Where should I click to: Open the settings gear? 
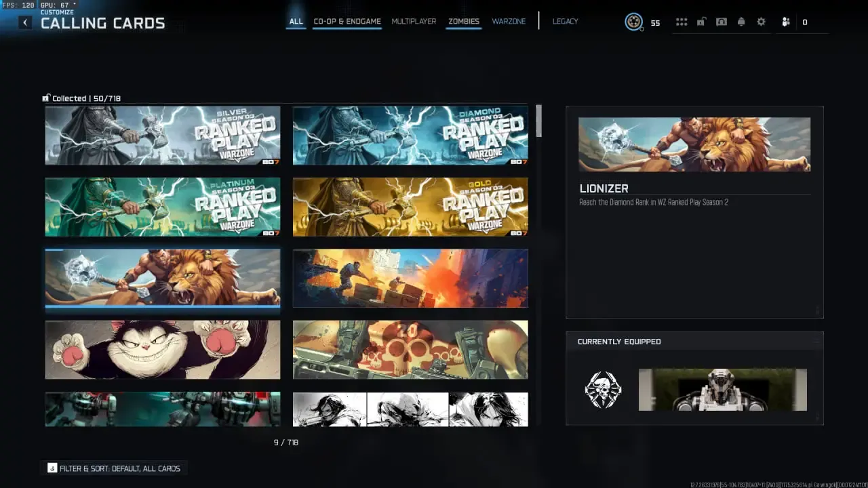(761, 22)
